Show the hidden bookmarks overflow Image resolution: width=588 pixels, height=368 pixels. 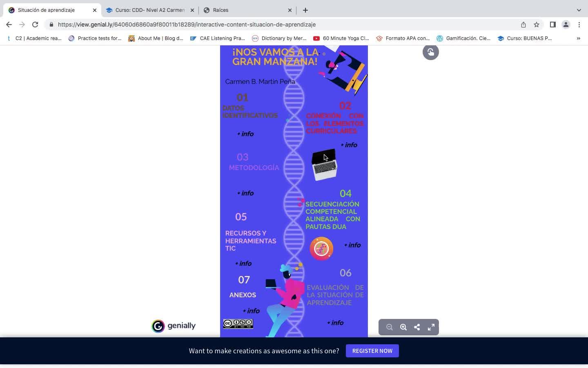coord(578,38)
